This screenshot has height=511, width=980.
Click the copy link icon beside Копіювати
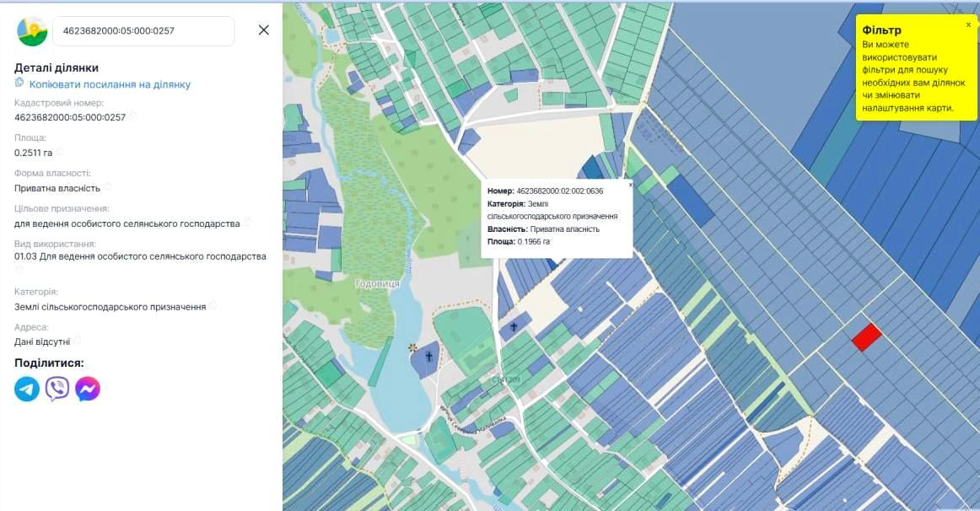point(19,83)
